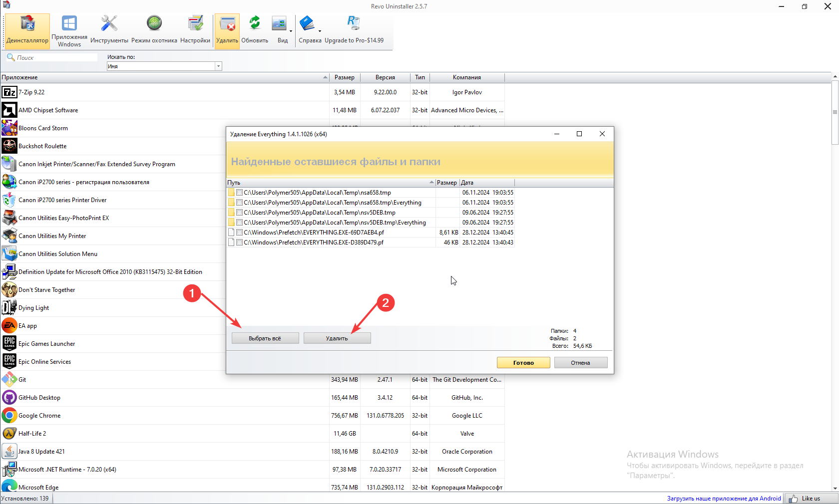839x504 pixels.
Task: Click the Like us button
Action: coord(811,499)
